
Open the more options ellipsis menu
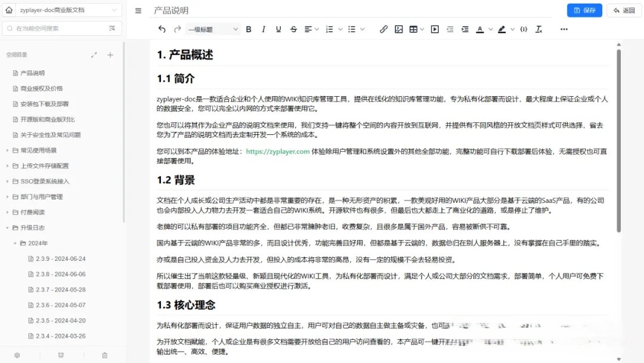coord(564,29)
